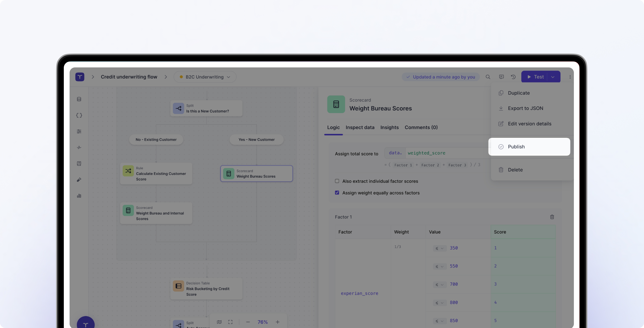Switch to the Inspect data tab

click(x=360, y=127)
